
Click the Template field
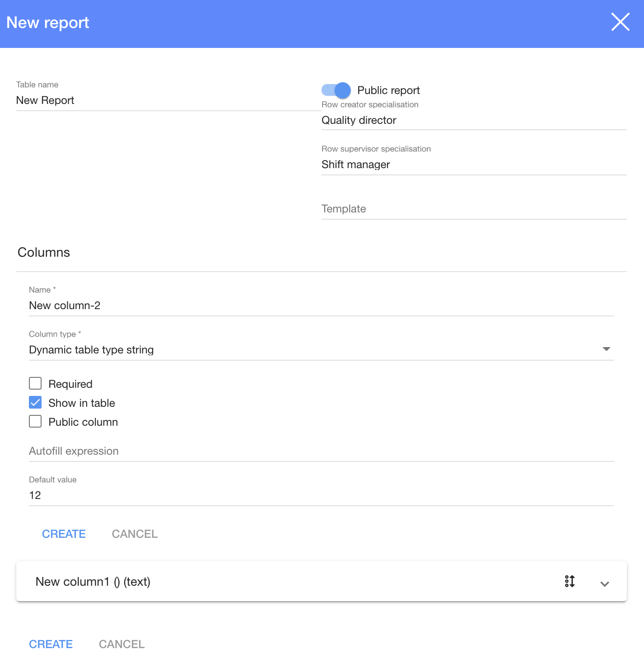473,209
